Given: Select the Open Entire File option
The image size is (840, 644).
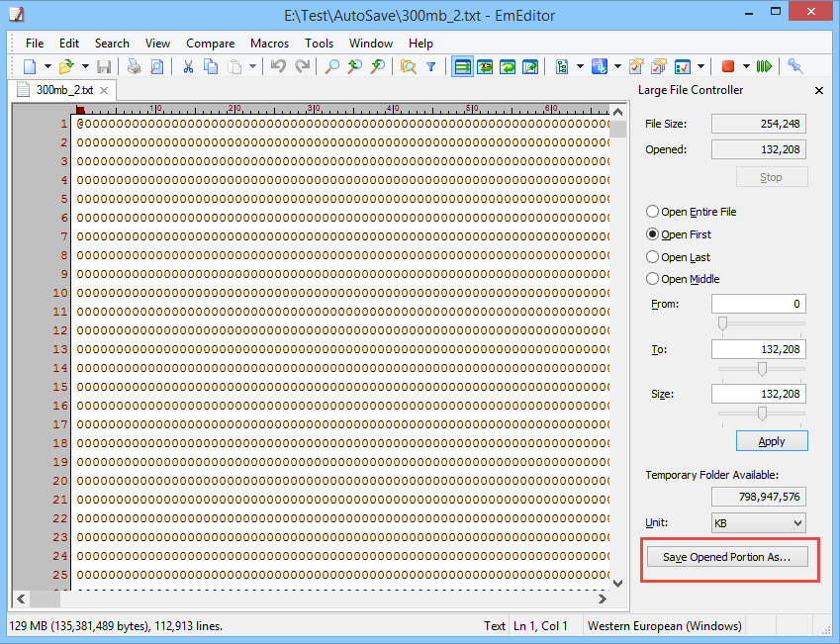Looking at the screenshot, I should click(692, 212).
